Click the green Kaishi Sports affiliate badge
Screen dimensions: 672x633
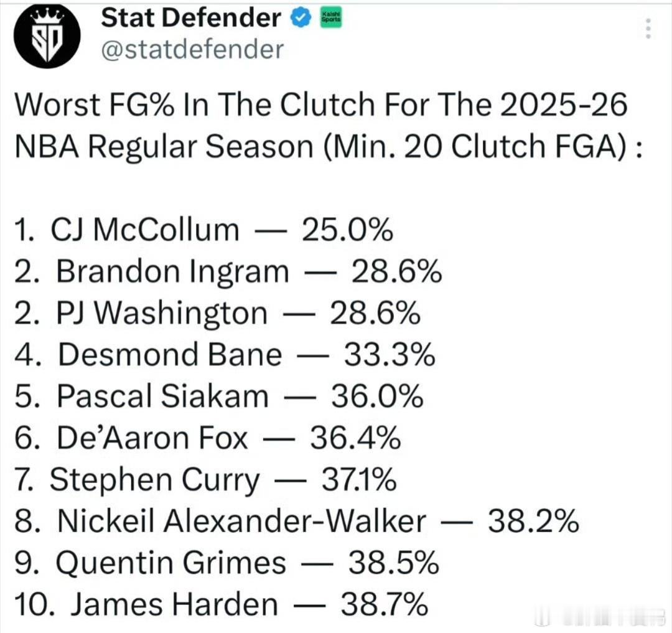330,18
